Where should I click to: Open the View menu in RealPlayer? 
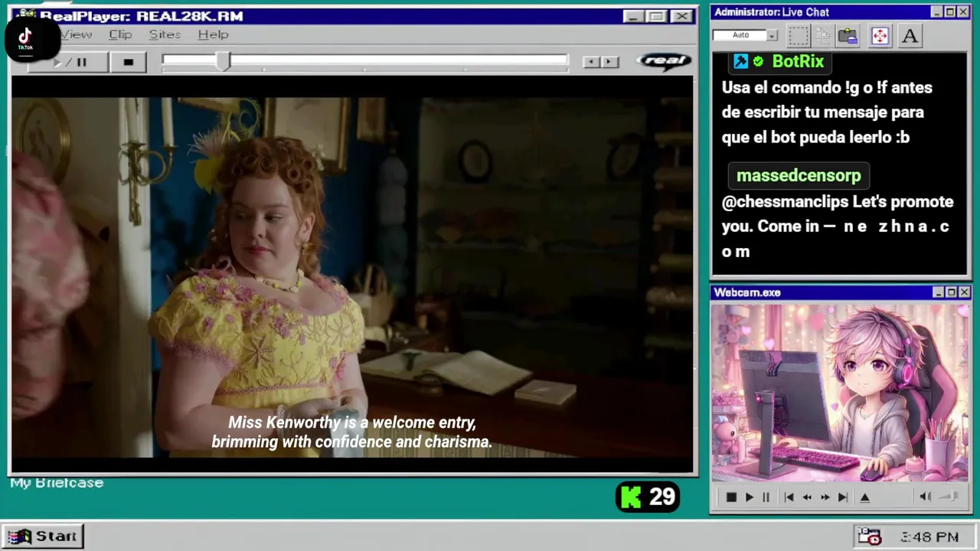pos(77,34)
